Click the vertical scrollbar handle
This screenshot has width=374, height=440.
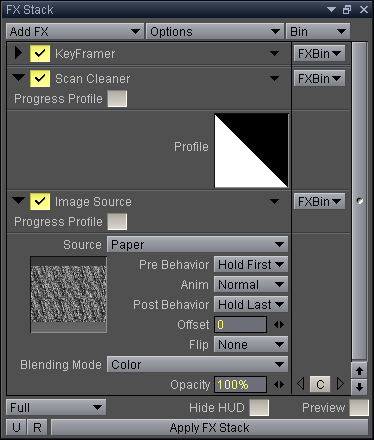click(359, 201)
